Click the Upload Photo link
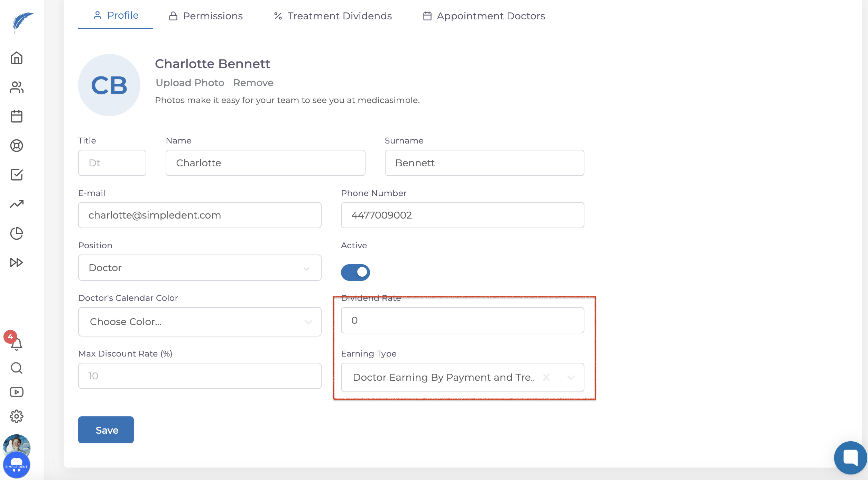Screen dimensions: 868x480 click(x=190, y=83)
